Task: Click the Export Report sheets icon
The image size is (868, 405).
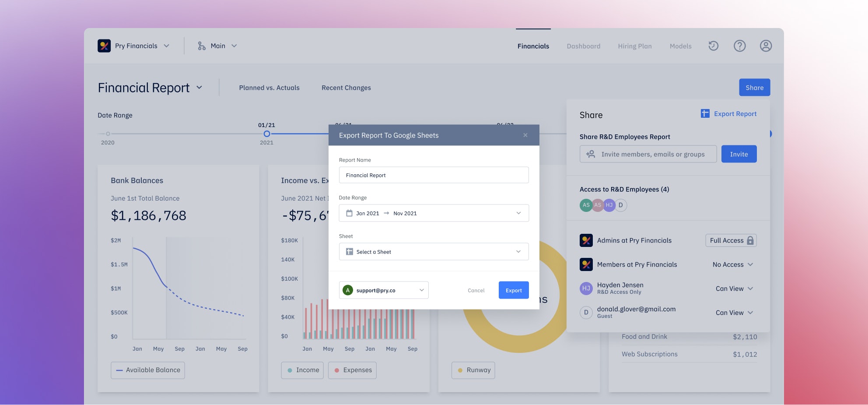Action: [x=705, y=113]
